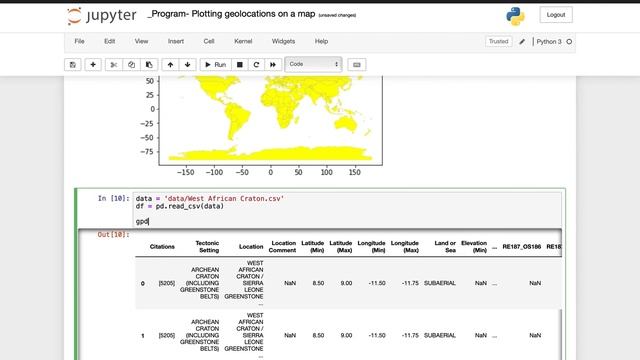640x360 pixels.
Task: Run the current cell
Action: pyautogui.click(x=216, y=64)
